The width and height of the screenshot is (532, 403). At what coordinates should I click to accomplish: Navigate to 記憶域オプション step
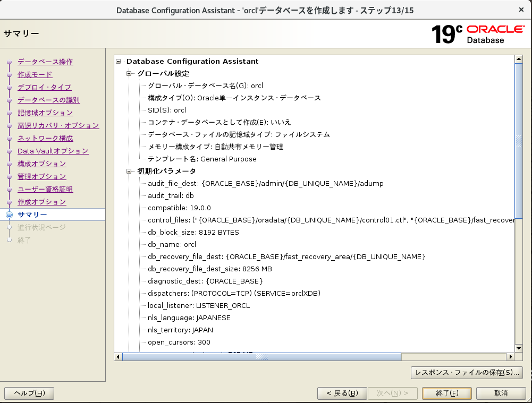tap(45, 113)
